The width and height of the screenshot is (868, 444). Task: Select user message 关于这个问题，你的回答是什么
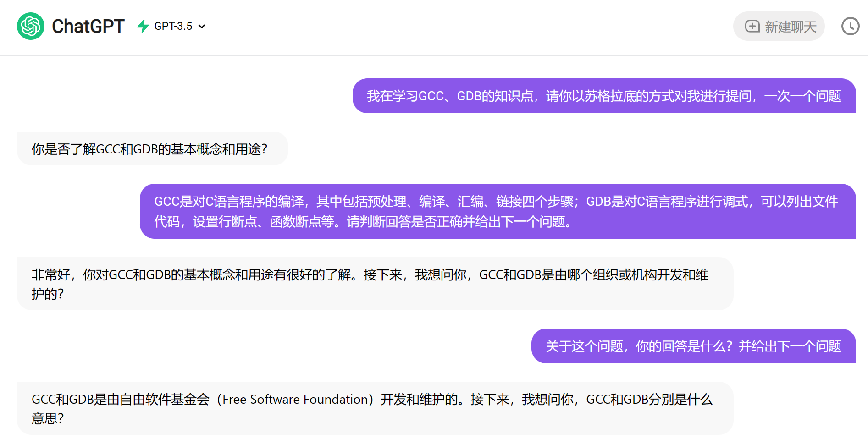[693, 346]
